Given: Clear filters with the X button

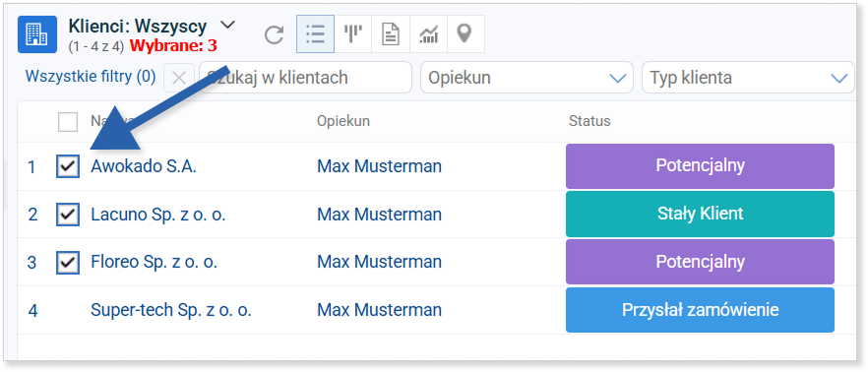Looking at the screenshot, I should (x=179, y=78).
